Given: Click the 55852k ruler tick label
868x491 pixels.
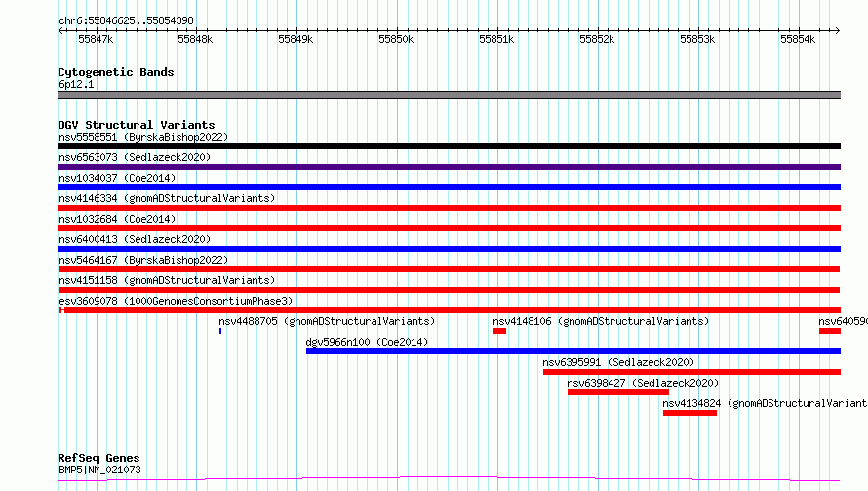Looking at the screenshot, I should click(597, 39).
